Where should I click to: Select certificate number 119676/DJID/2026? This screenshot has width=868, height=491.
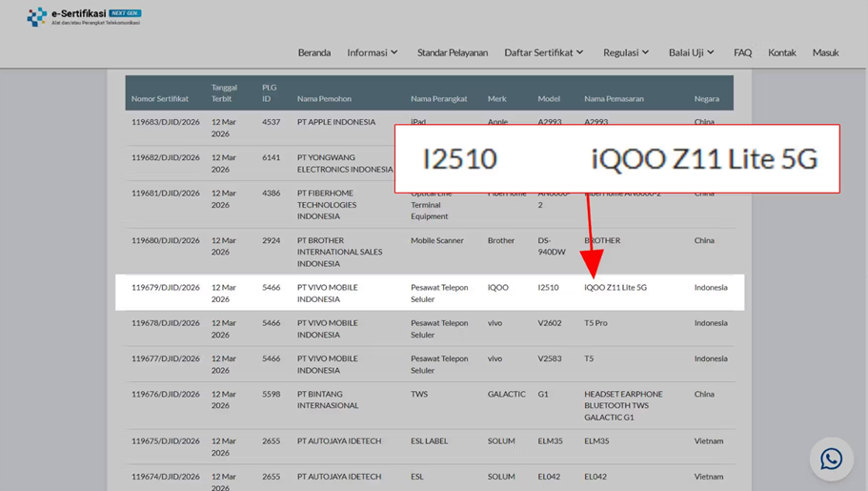click(x=166, y=394)
